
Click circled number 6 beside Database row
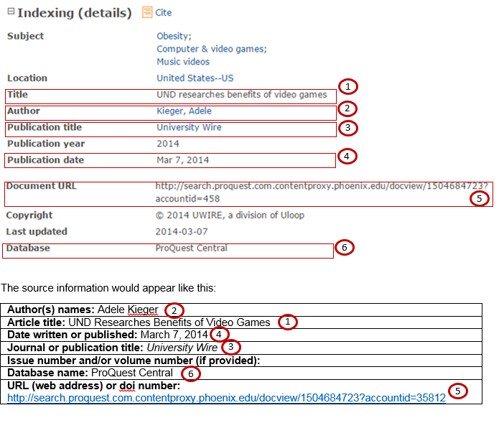(345, 248)
